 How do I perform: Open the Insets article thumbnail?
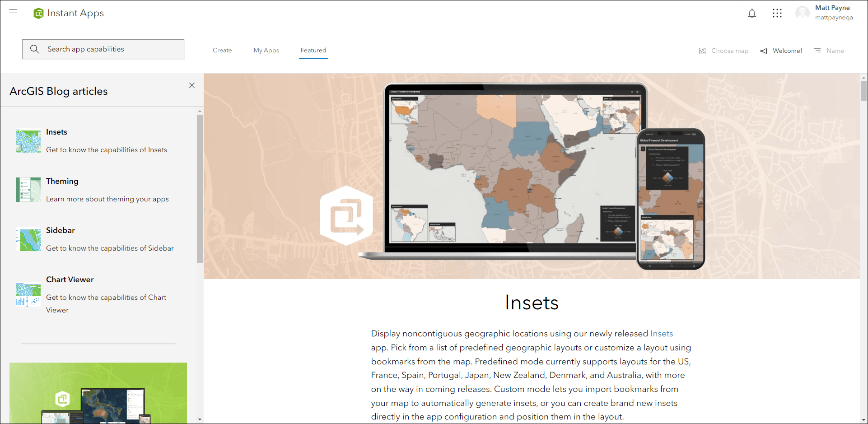point(28,141)
